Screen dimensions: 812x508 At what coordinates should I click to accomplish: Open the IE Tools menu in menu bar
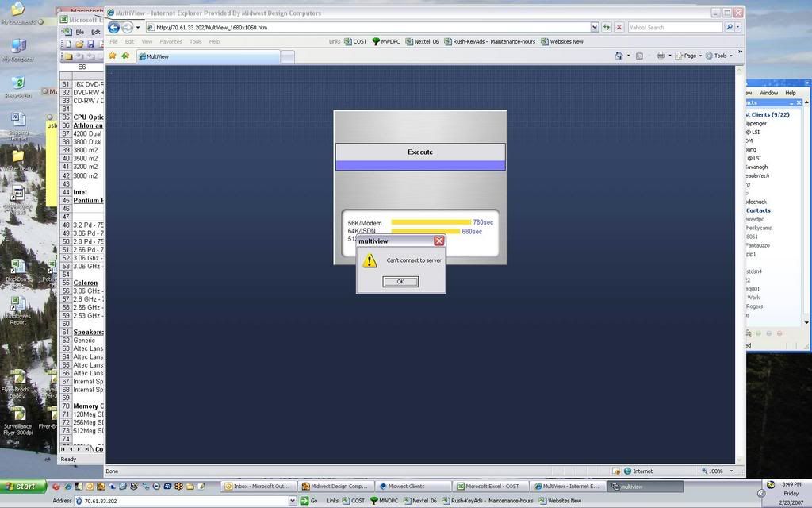[196, 41]
